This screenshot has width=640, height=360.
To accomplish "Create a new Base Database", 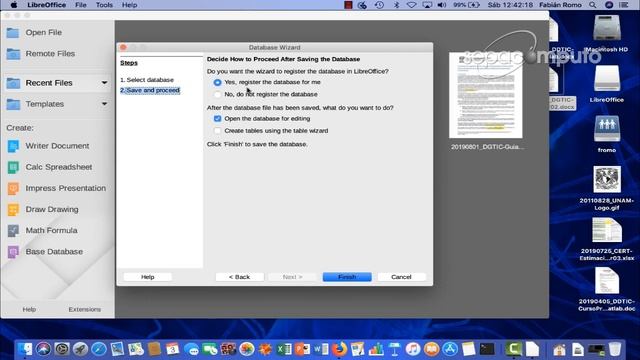I will pos(54,252).
